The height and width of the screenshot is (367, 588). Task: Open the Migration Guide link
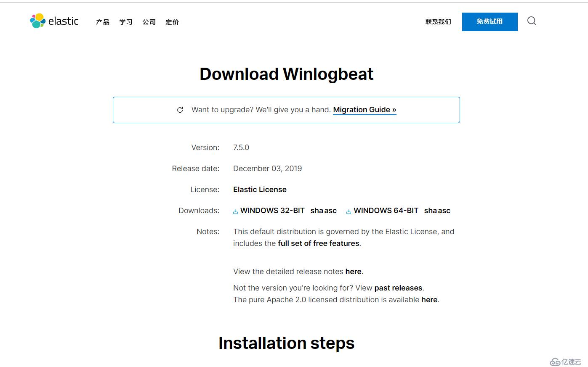tap(365, 110)
